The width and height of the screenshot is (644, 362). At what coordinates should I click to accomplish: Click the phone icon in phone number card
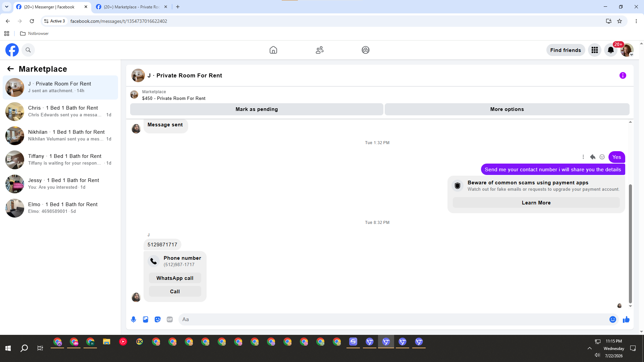[154, 261]
